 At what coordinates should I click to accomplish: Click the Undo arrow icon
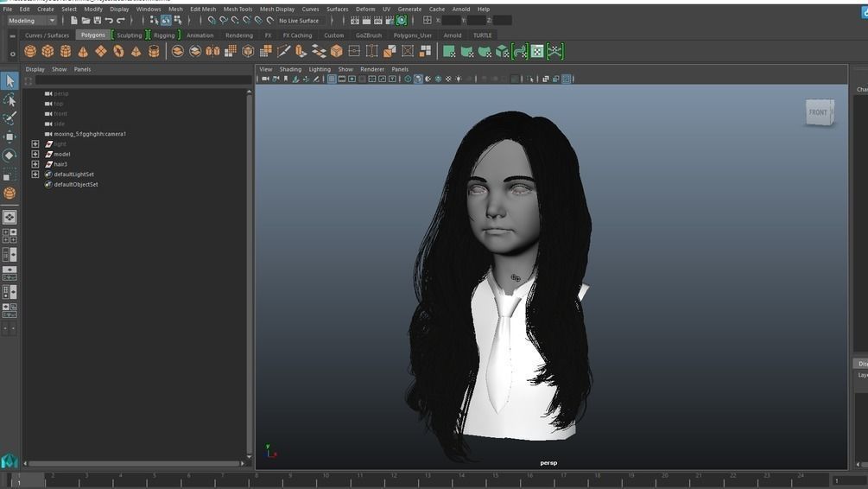(x=109, y=21)
